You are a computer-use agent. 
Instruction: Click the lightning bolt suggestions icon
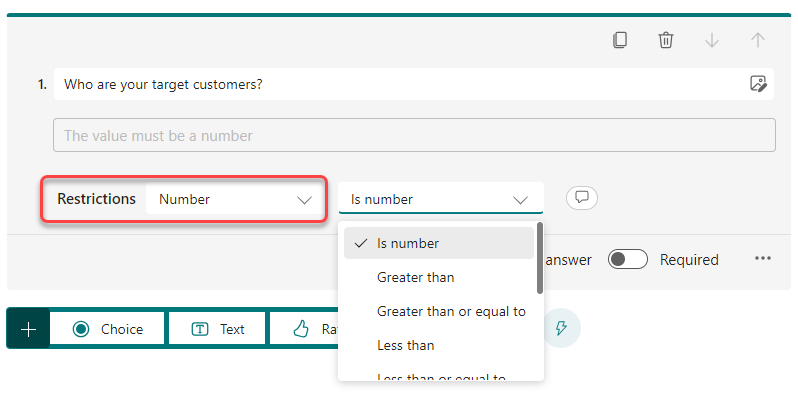tap(563, 328)
